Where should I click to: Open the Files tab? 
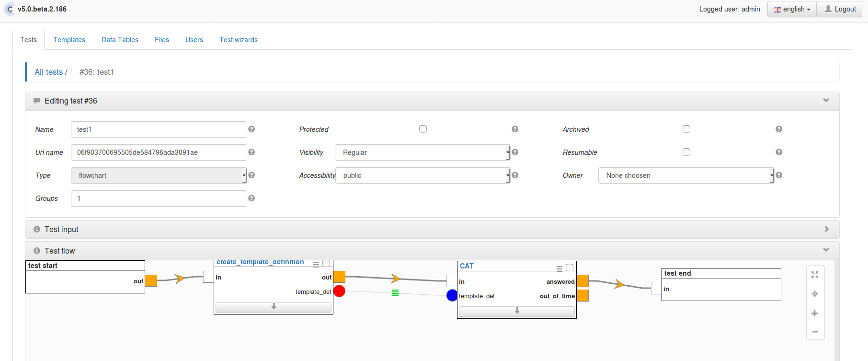(x=162, y=40)
